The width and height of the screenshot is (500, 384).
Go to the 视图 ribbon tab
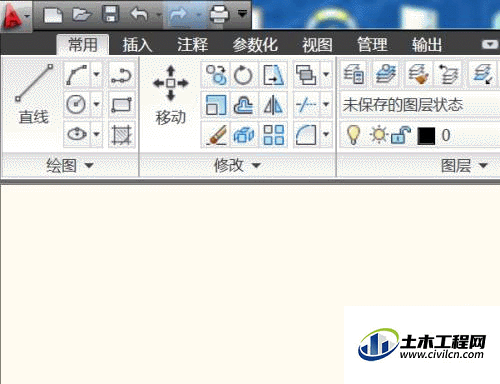(317, 45)
